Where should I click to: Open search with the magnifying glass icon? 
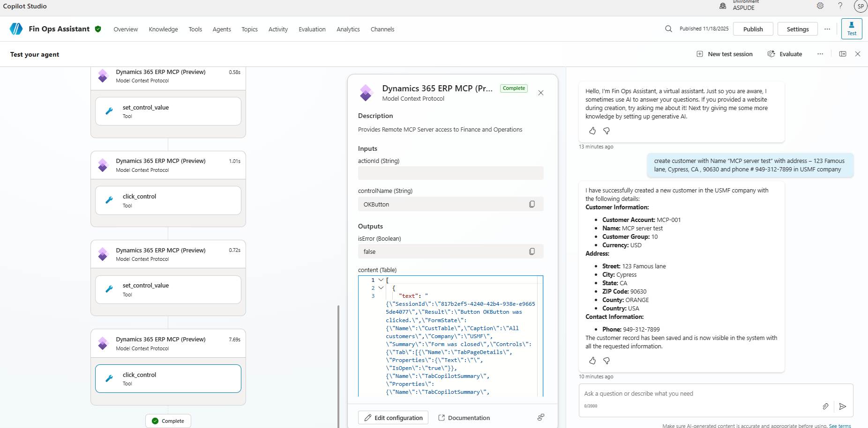(667, 29)
